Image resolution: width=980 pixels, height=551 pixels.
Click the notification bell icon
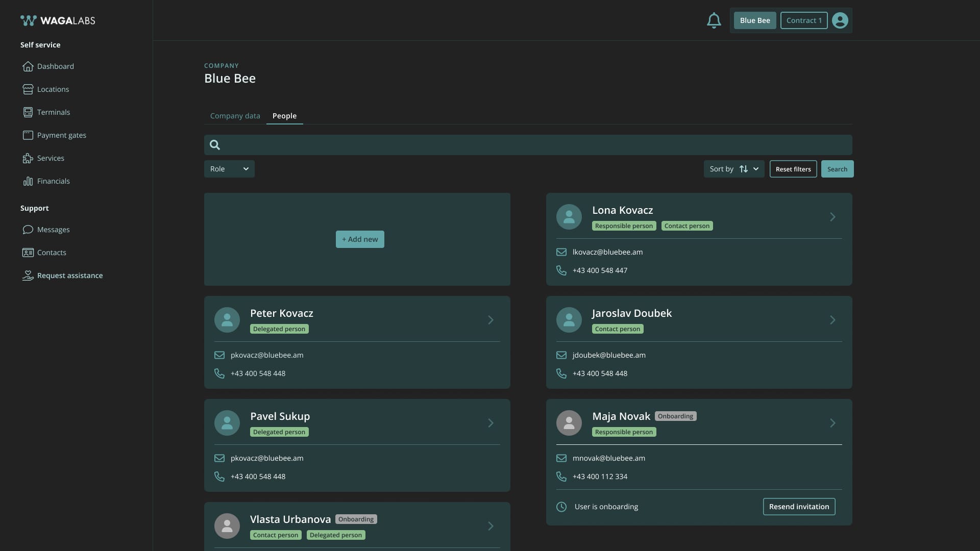714,20
